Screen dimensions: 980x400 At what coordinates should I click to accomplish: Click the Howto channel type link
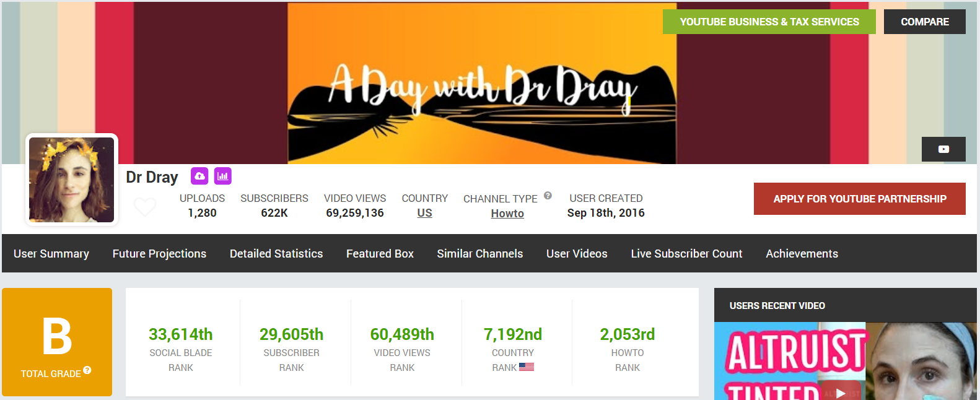(507, 214)
